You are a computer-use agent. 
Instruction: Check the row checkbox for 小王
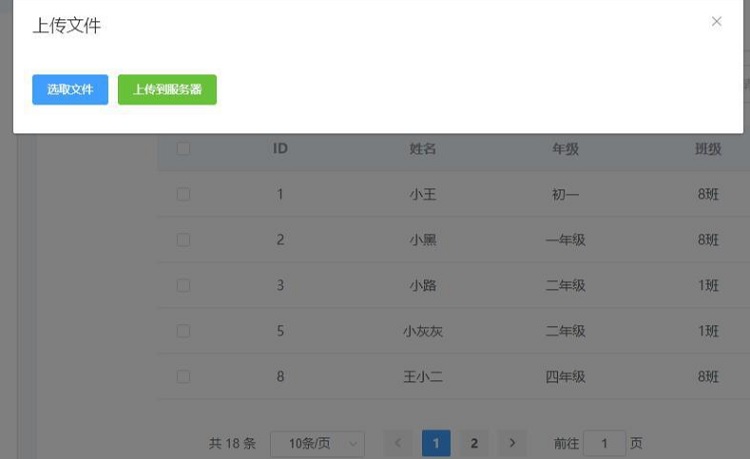[x=183, y=194]
